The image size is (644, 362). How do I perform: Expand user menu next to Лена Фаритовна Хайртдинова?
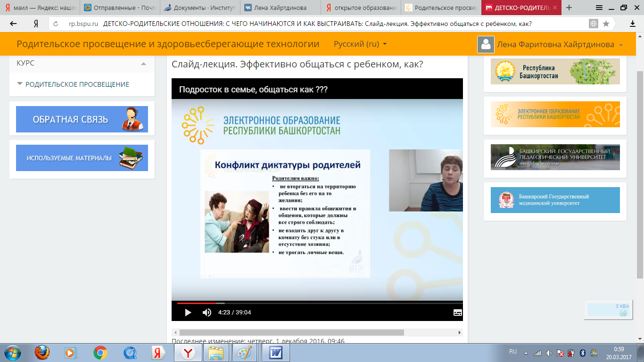click(x=621, y=45)
